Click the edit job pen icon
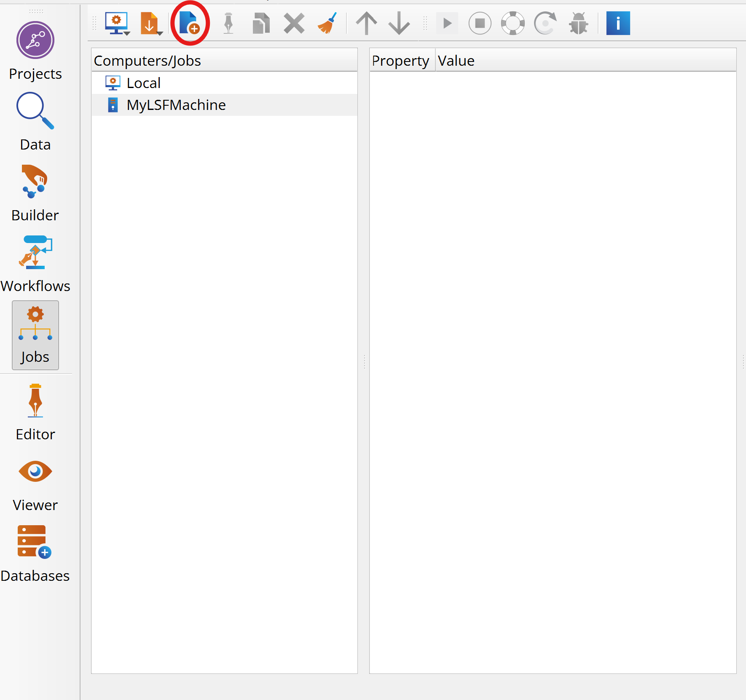Screen dimensions: 746x700 click(x=228, y=23)
